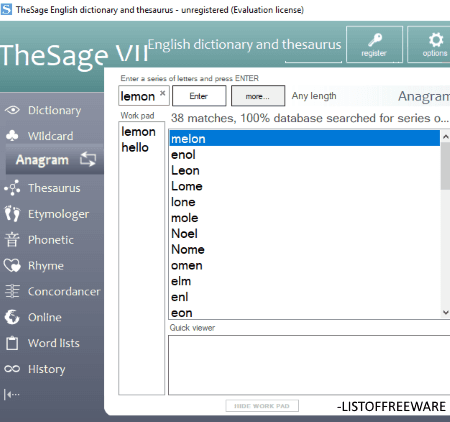
Task: Select 'Nome' in the results list
Action: [305, 249]
